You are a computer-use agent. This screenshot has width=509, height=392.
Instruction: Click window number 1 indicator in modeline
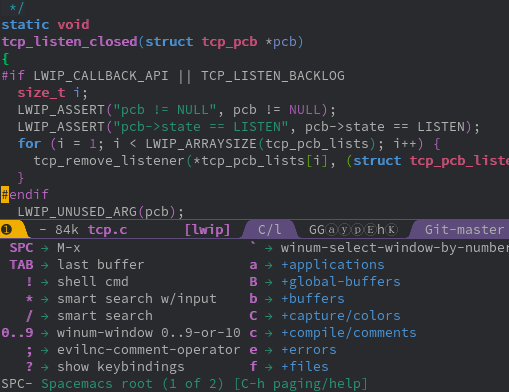(6, 230)
